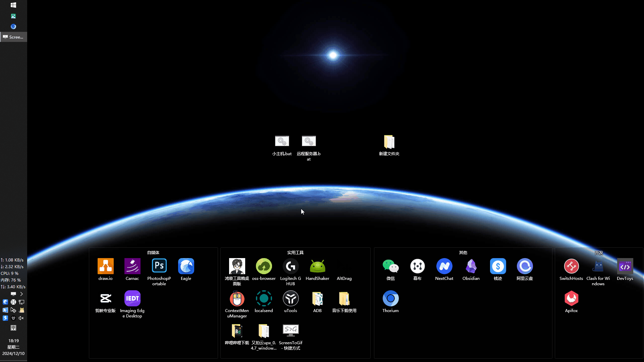Click the cursor-with-plus tray icon

(x=13, y=310)
